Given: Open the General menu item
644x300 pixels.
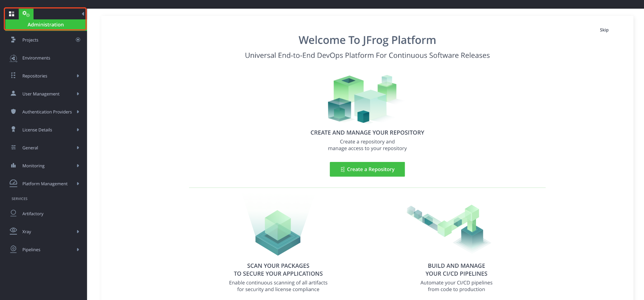Looking at the screenshot, I should [x=30, y=148].
